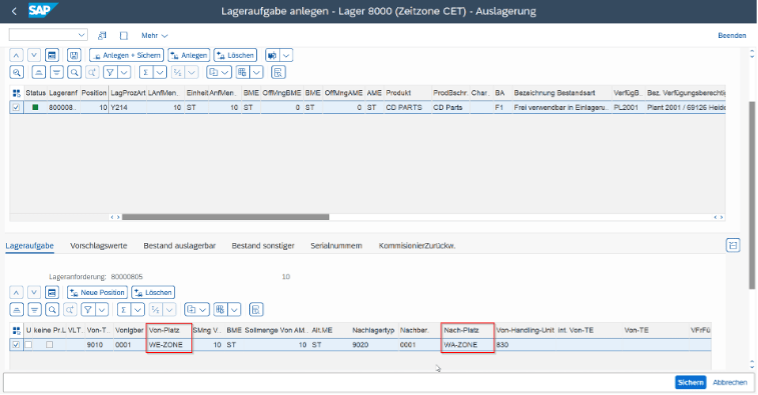The image size is (758, 395).
Task: Click the last icon in upper table toolbar
Action: 278,73
